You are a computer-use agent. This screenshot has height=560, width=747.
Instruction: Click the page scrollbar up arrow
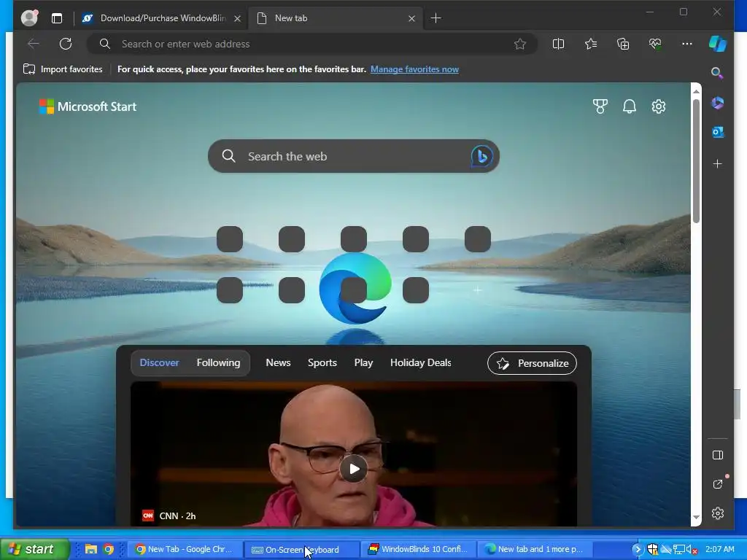696,91
